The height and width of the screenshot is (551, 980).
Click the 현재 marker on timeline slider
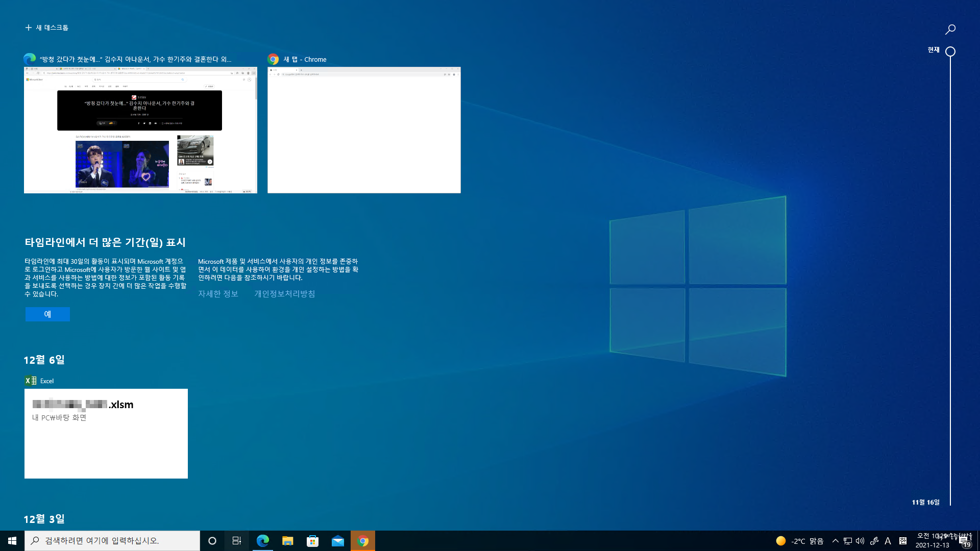tap(950, 52)
